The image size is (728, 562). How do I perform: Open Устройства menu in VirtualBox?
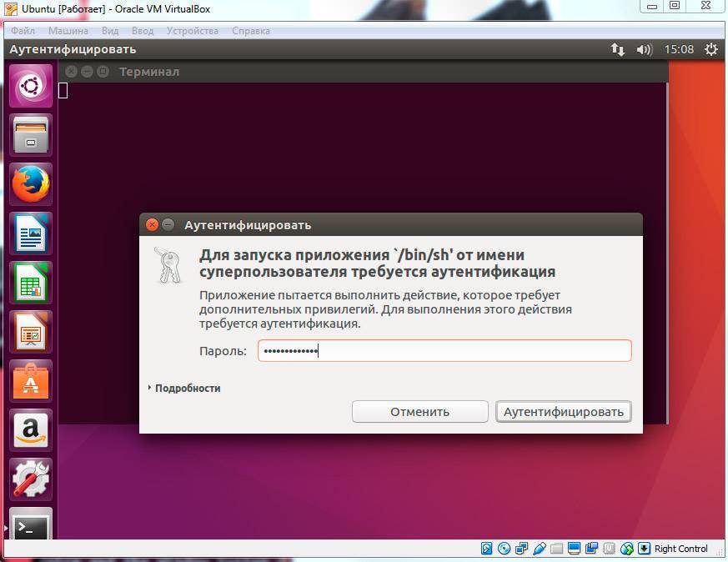[192, 31]
